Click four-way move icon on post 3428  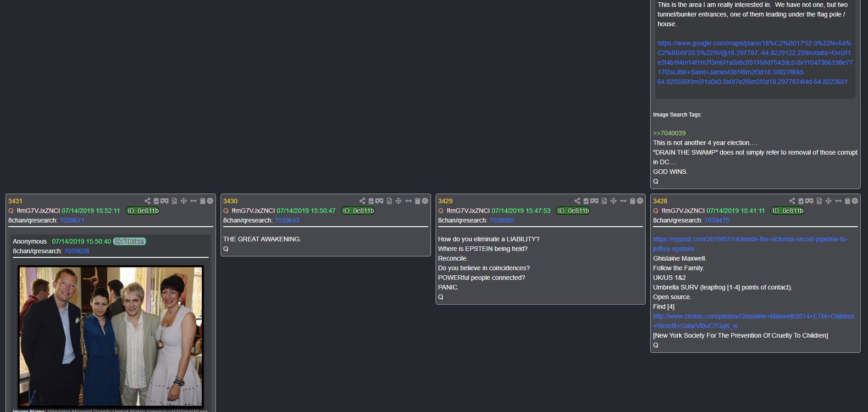click(x=829, y=201)
